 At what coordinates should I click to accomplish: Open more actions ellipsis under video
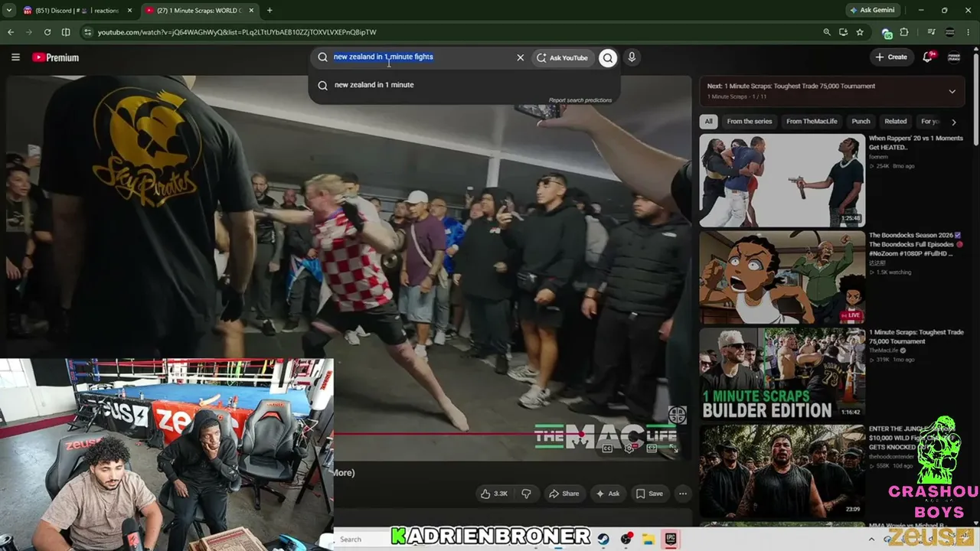click(682, 494)
